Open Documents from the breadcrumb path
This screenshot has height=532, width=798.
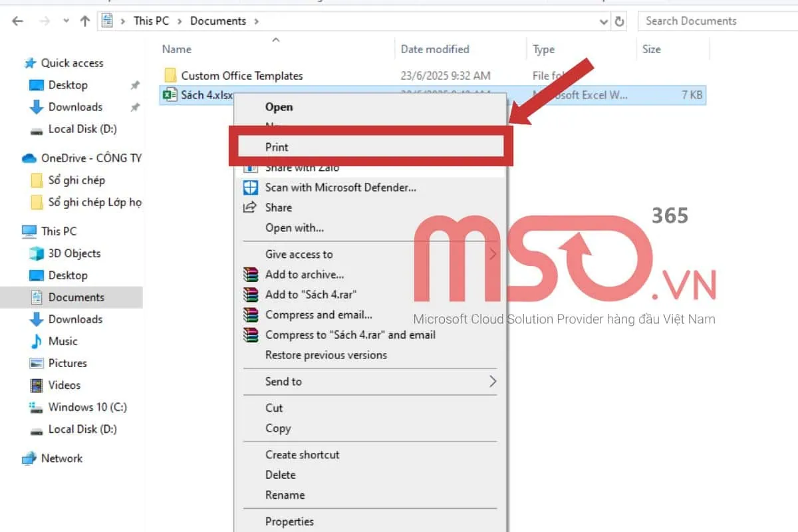(x=218, y=21)
